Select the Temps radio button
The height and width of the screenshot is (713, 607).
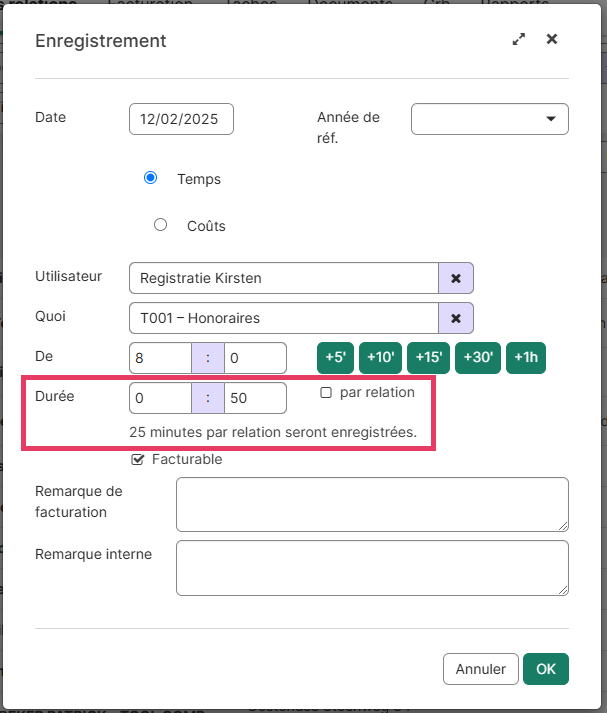(151, 178)
